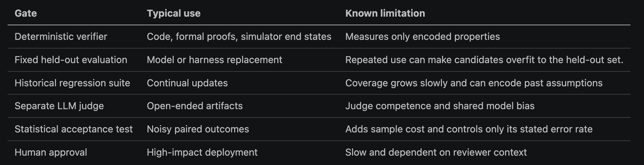Click the Judge competence and shared model bias text
This screenshot has height=165, width=644.
click(x=440, y=106)
